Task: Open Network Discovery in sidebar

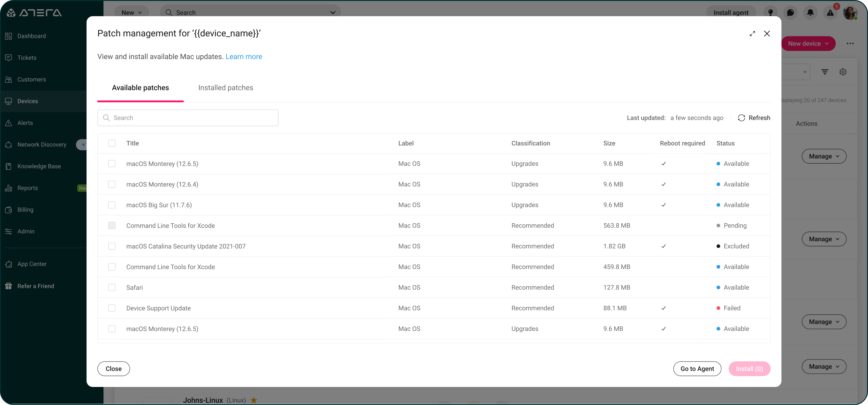Action: [x=42, y=144]
